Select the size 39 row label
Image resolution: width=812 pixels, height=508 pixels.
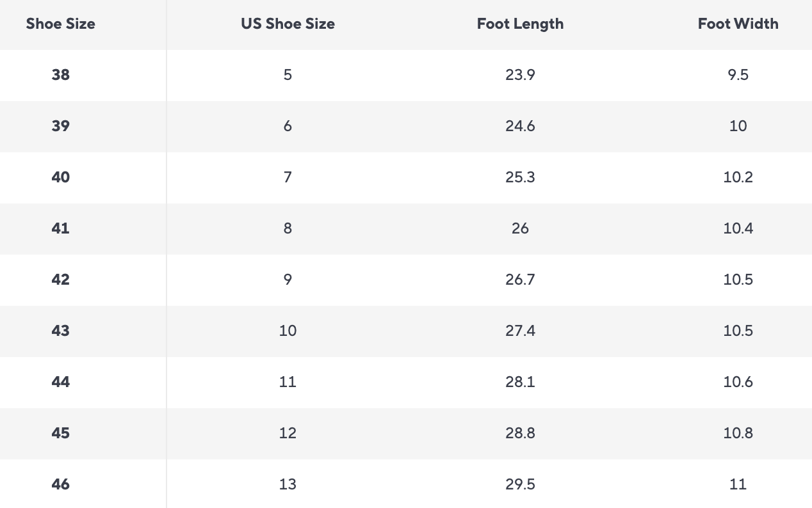[x=60, y=126]
